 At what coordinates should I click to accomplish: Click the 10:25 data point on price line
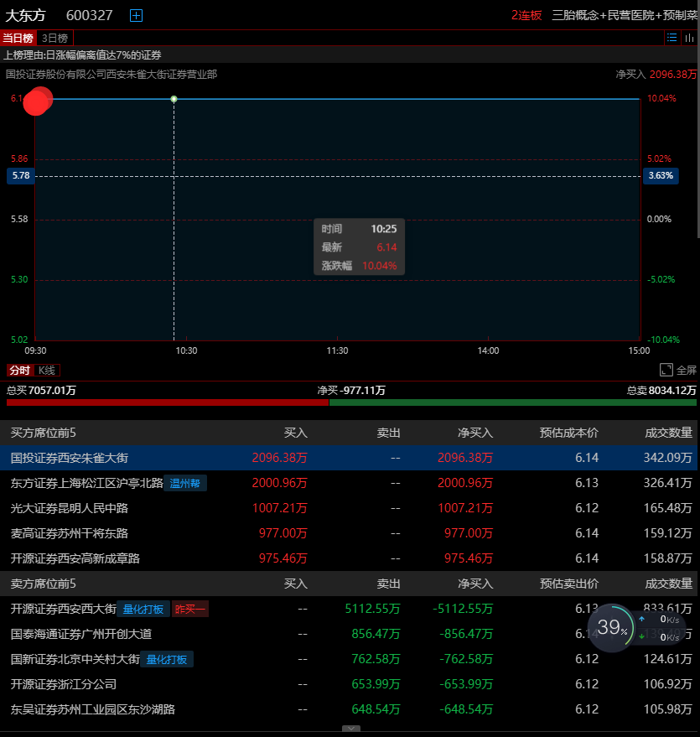click(174, 99)
